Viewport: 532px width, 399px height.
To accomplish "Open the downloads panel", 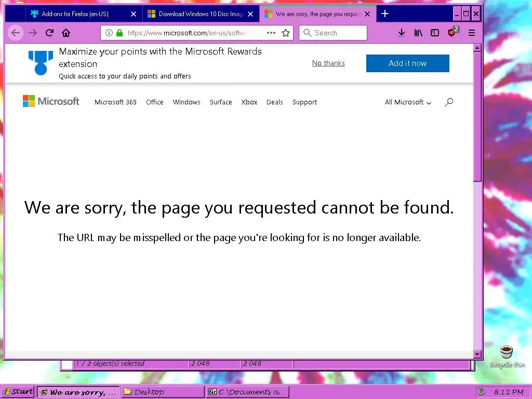I will [402, 33].
